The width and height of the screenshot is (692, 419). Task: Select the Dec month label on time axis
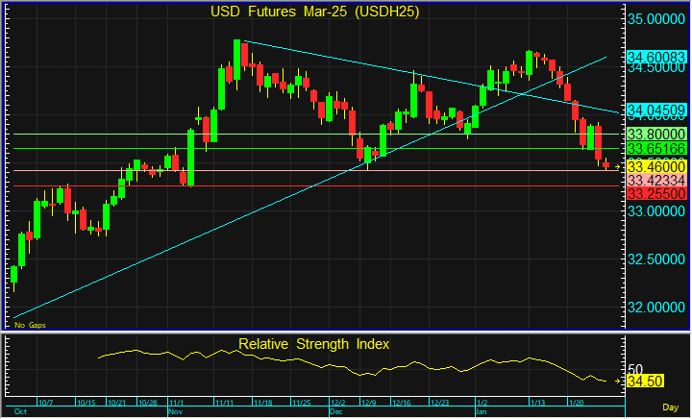pos(335,411)
